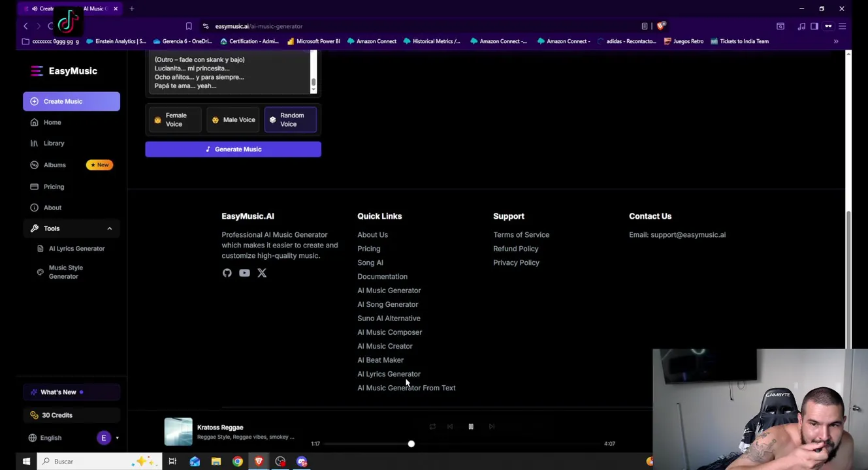
Task: Click the GitHub icon in the footer
Action: pyautogui.click(x=227, y=273)
